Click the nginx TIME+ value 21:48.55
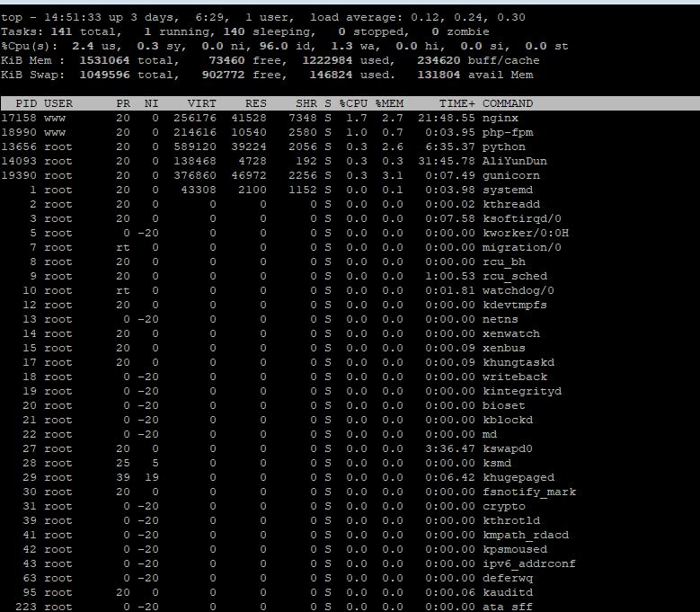700x612 pixels. (447, 119)
